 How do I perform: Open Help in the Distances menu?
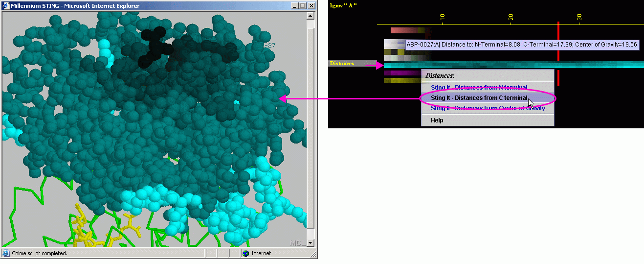(488, 120)
